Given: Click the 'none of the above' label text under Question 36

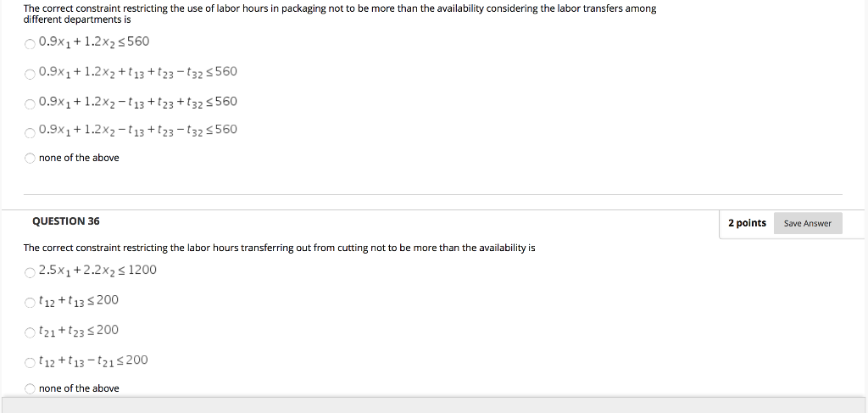Looking at the screenshot, I should point(79,388).
